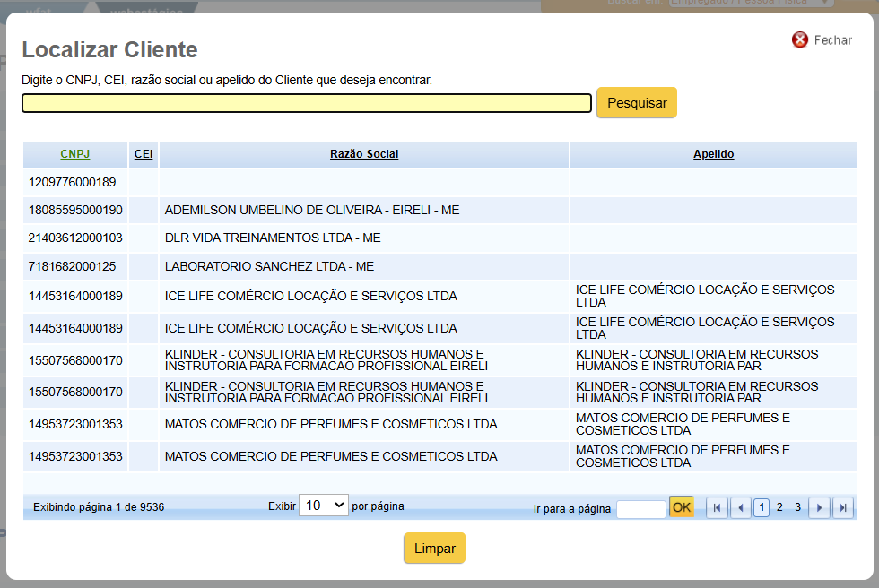Select DLR VIDA TREINAMENTOS LTDA - ME
Screen dimensions: 879x588
click(x=273, y=238)
